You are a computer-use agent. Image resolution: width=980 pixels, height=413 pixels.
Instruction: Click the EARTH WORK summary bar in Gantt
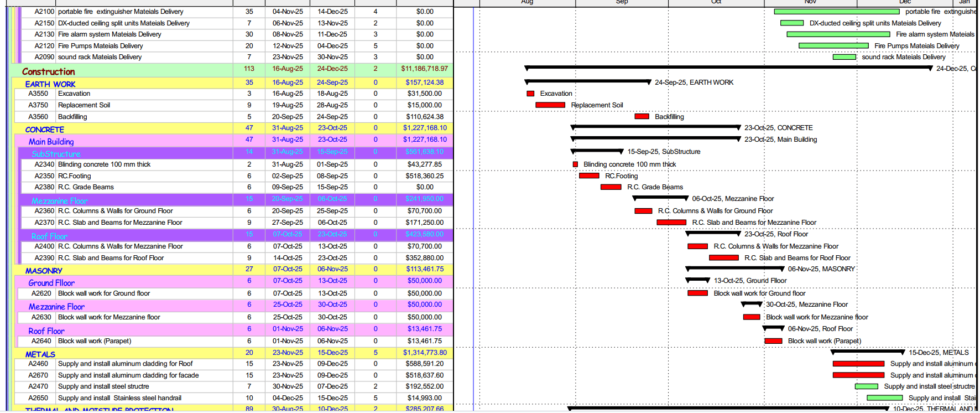(x=587, y=81)
